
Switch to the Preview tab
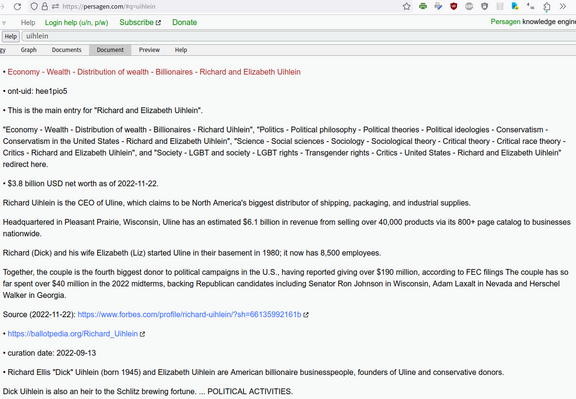[x=149, y=50]
